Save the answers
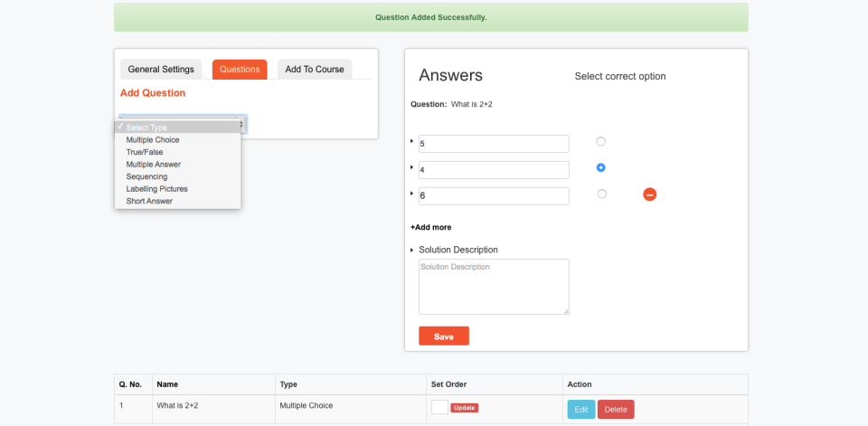Image resolution: width=868 pixels, height=426 pixels. [x=443, y=336]
